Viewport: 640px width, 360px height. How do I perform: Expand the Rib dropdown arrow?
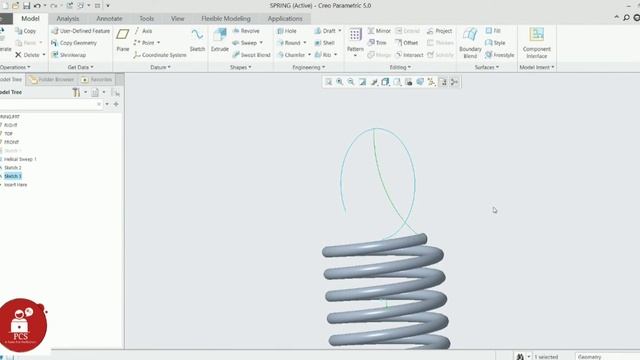[x=336, y=55]
